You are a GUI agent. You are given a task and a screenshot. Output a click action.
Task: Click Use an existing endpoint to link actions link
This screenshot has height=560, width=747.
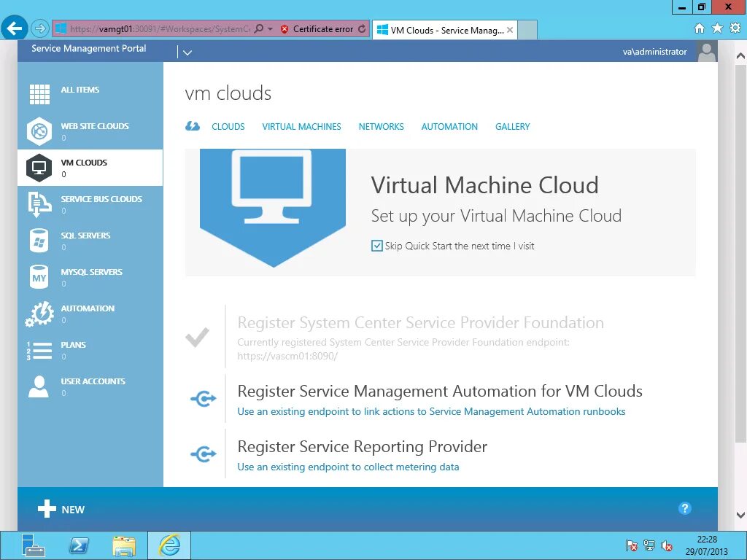tap(431, 411)
